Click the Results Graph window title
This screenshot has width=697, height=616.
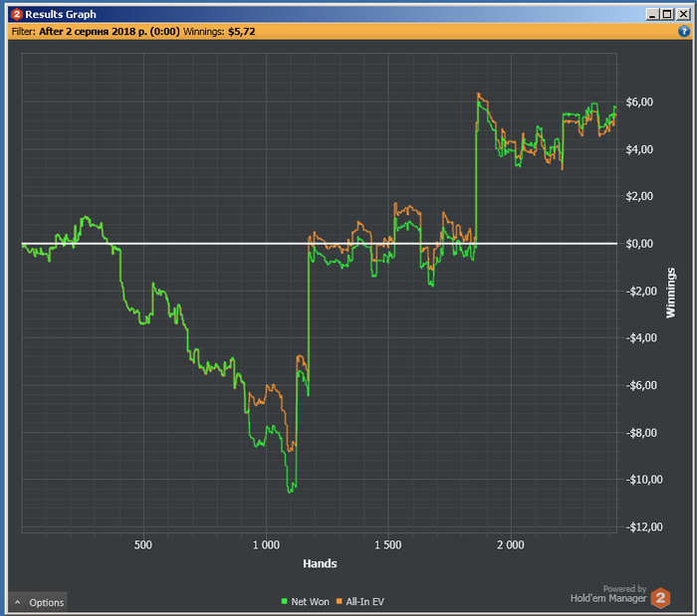61,14
